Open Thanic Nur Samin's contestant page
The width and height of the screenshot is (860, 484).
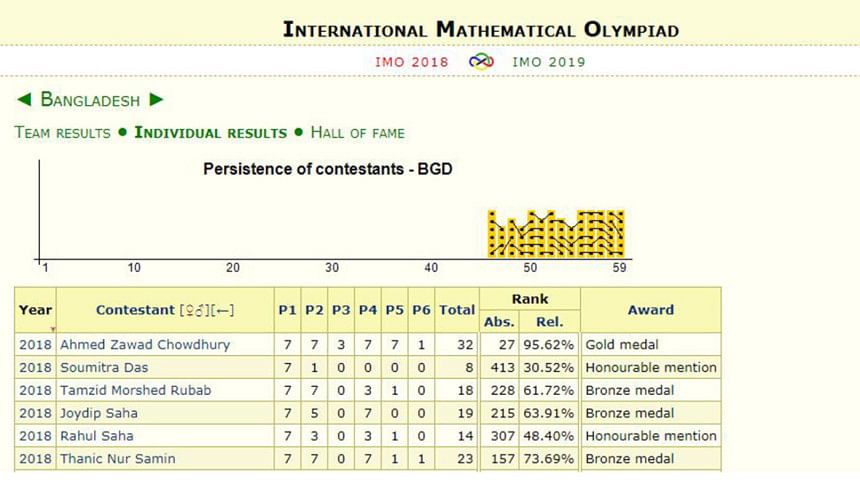pyautogui.click(x=118, y=459)
